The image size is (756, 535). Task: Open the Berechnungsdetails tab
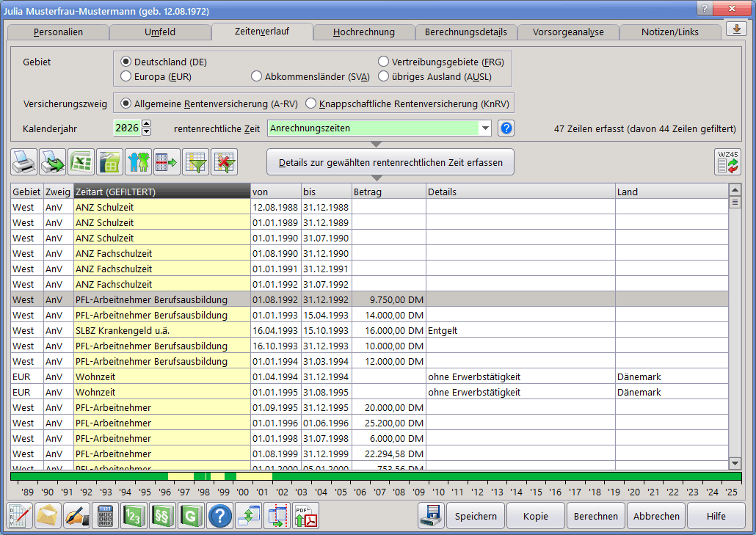[x=465, y=32]
